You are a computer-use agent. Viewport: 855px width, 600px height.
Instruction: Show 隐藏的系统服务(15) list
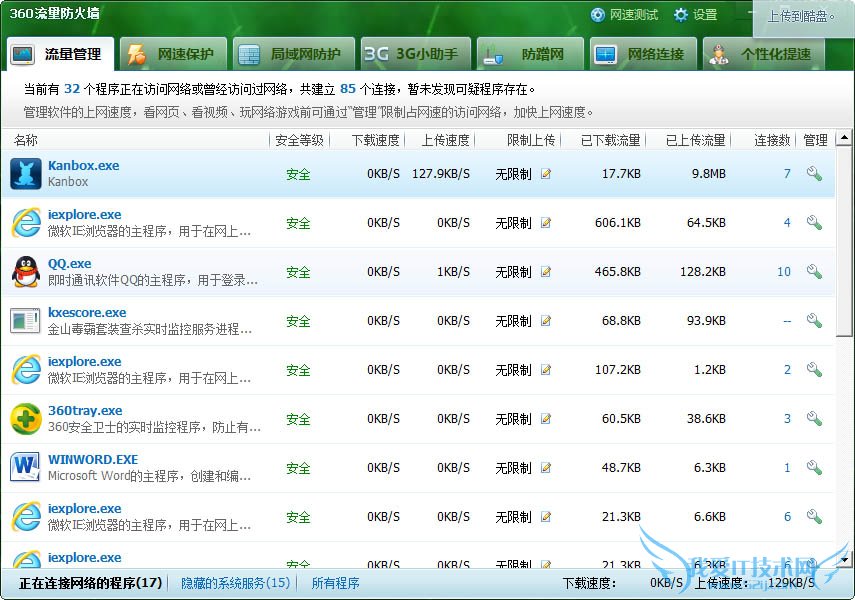[x=235, y=583]
